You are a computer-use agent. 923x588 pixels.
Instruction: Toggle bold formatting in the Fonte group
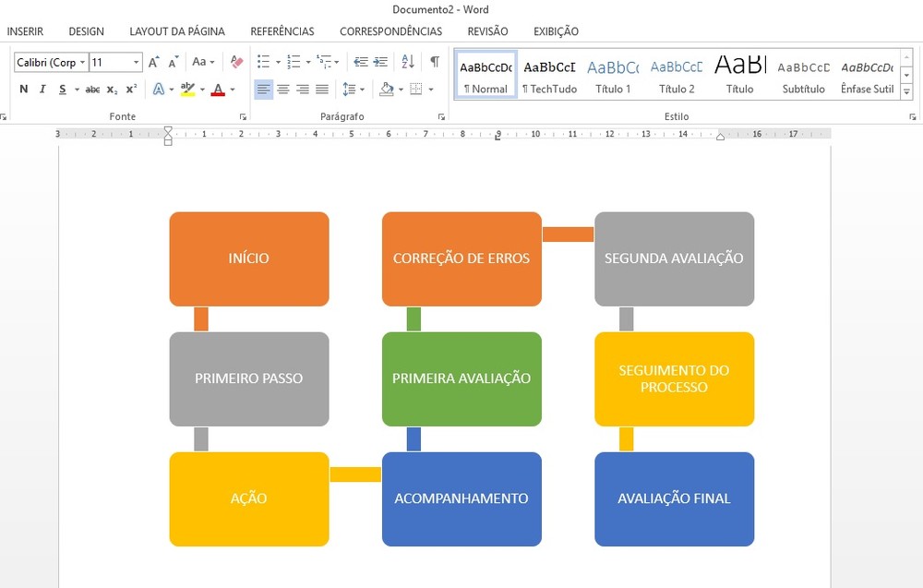(24, 89)
